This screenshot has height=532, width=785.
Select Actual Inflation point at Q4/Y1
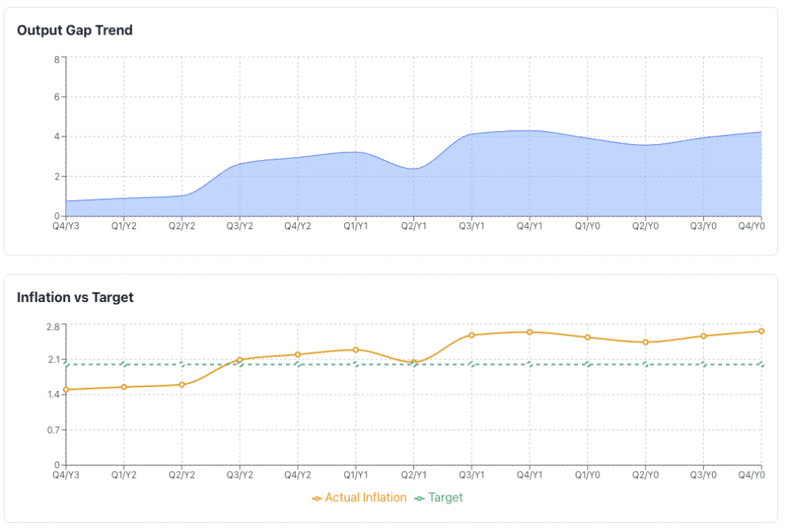(530, 332)
